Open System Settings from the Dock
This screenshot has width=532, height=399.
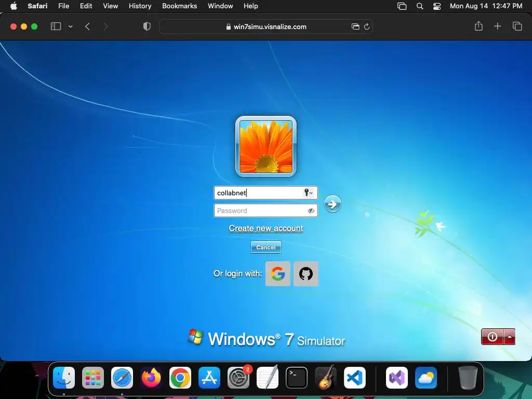pos(238,378)
